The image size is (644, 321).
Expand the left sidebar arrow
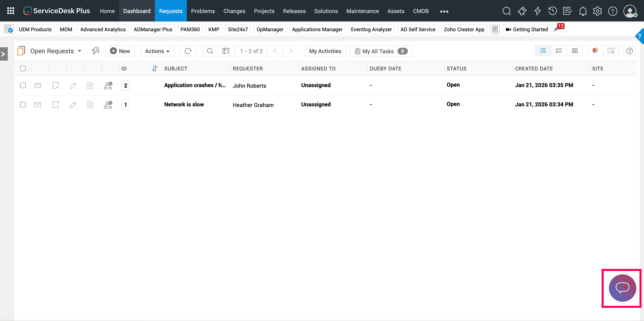(x=3, y=54)
